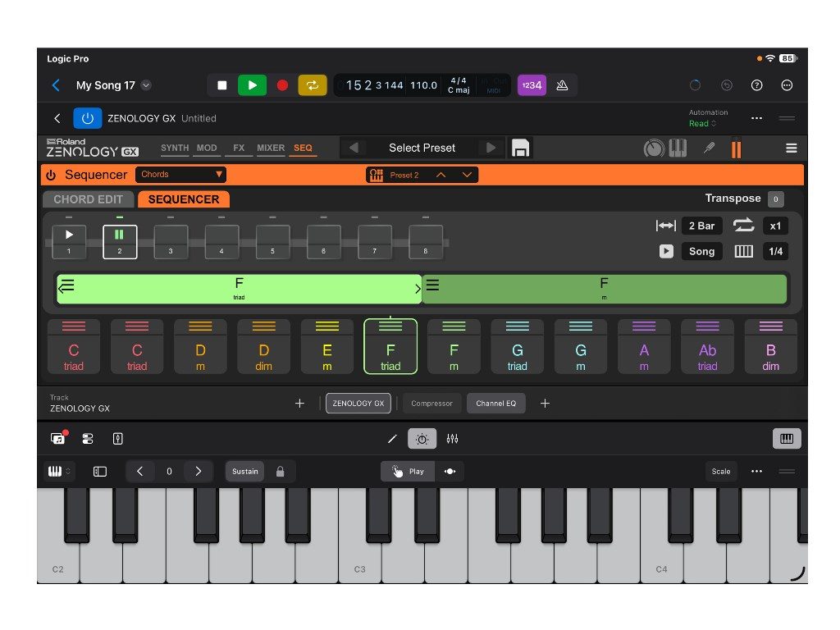Change the 2 Bar length setting

[701, 226]
